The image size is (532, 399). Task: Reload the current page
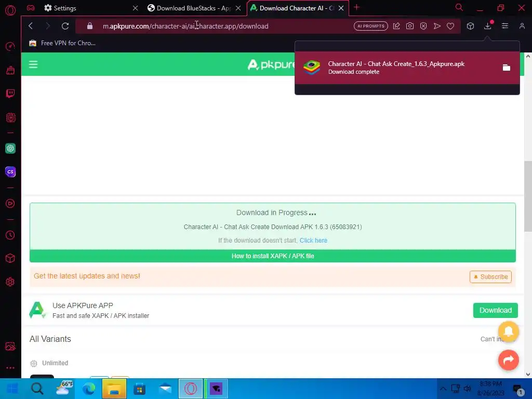65,26
